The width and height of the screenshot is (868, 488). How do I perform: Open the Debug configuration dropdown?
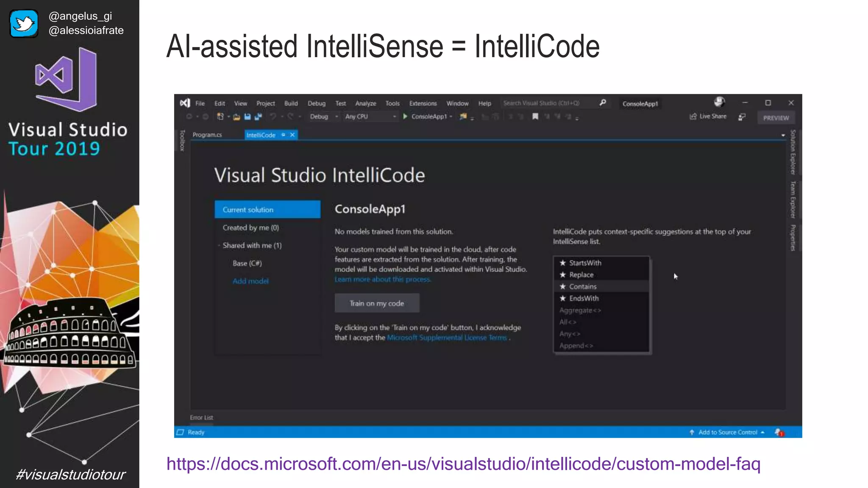tap(324, 116)
